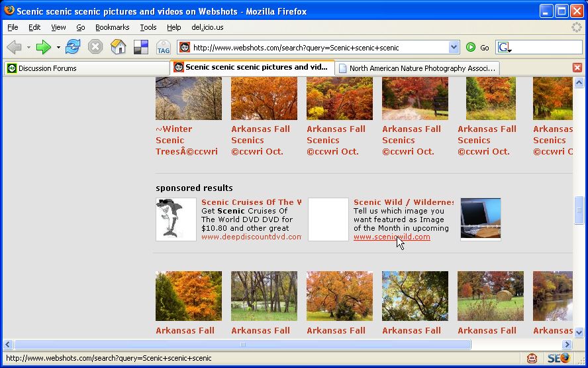Click the SEO icon in the status bar
This screenshot has height=368, width=588.
[558, 358]
